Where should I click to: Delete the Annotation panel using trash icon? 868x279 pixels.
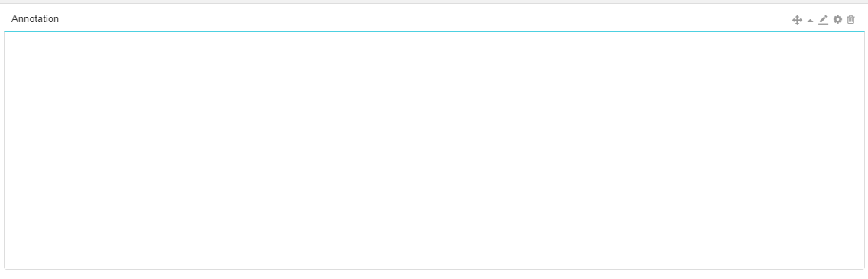[x=851, y=19]
